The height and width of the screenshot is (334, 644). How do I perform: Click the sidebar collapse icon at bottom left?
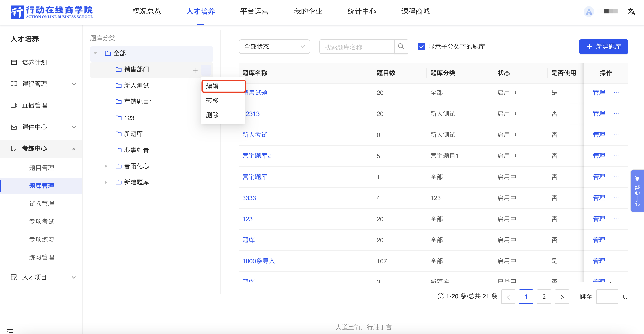pos(10,331)
